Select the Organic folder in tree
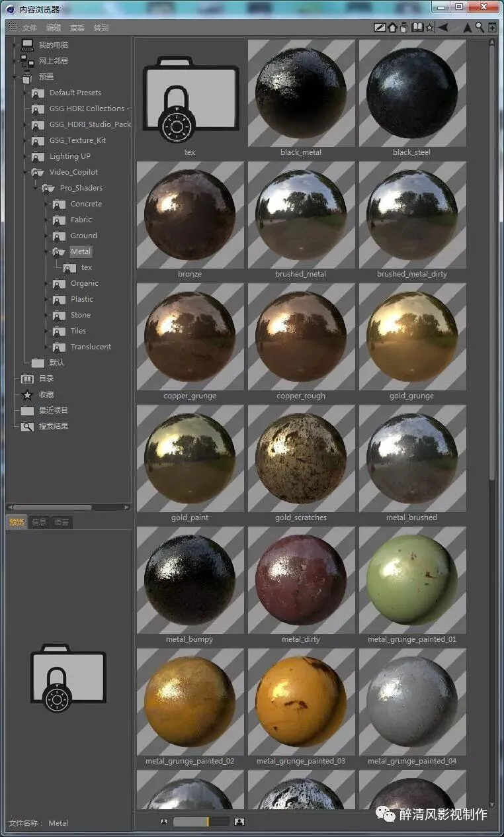The height and width of the screenshot is (837, 504). pyautogui.click(x=85, y=283)
